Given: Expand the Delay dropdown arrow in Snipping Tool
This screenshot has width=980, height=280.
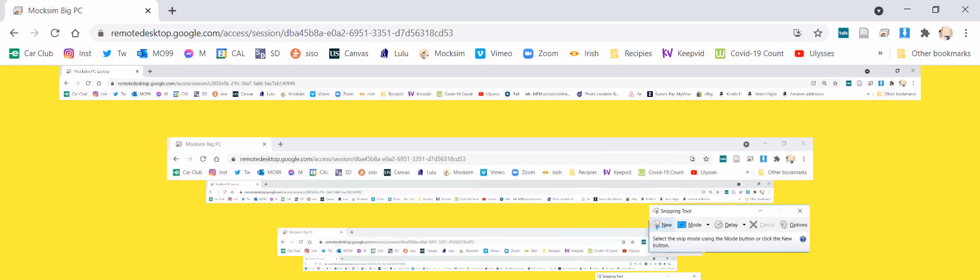Looking at the screenshot, I should coord(744,225).
